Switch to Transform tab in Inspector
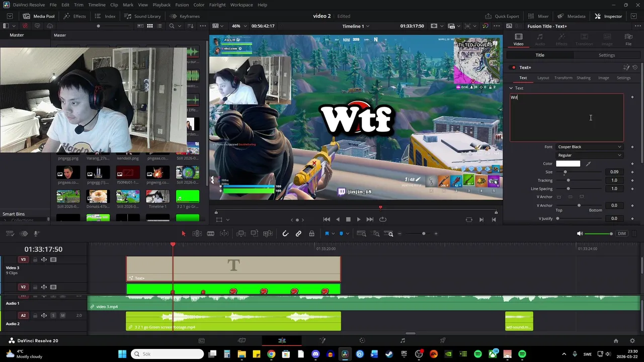This screenshot has height=362, width=644. (563, 78)
